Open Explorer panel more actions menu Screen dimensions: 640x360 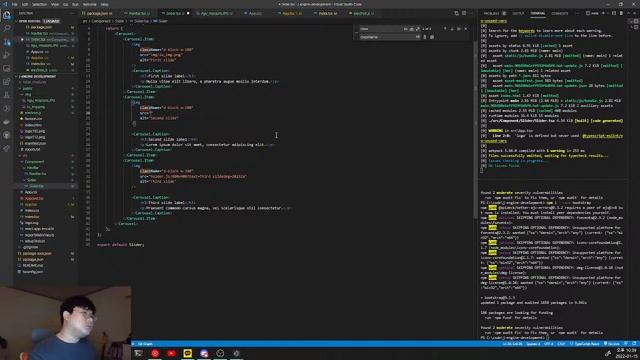(x=72, y=13)
